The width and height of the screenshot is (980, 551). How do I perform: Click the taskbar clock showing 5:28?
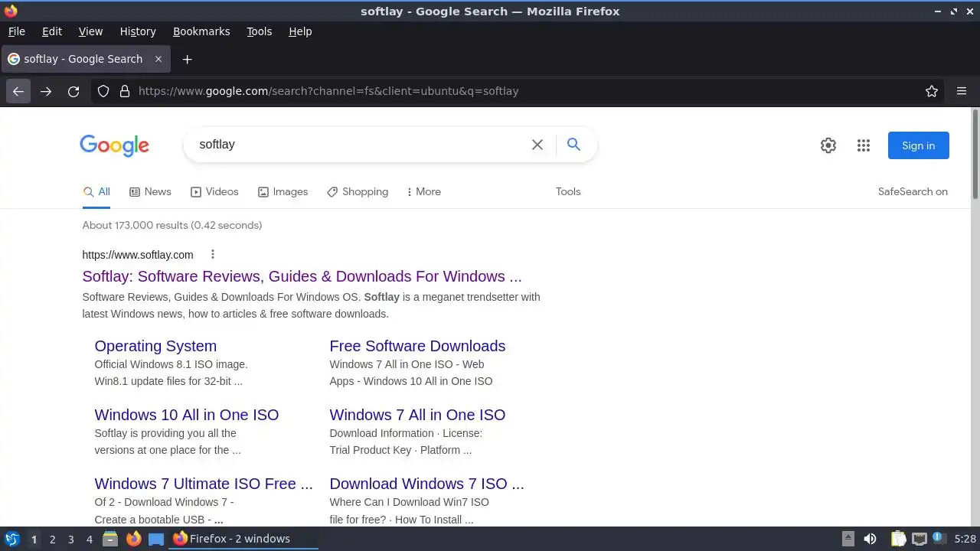[965, 539]
